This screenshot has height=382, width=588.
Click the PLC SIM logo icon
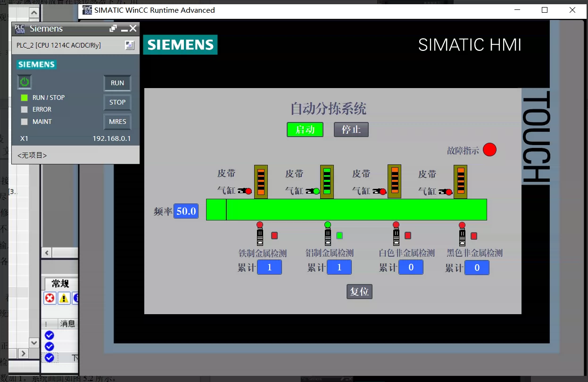19,29
